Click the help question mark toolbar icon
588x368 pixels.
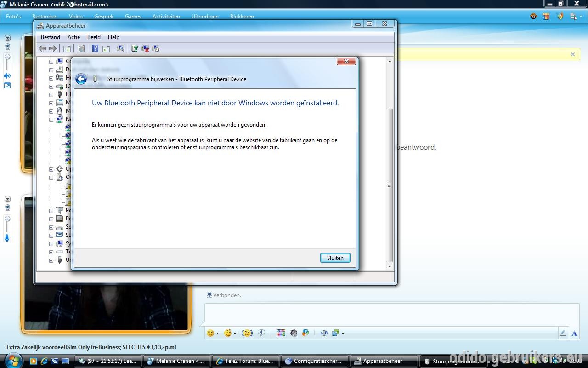[95, 48]
